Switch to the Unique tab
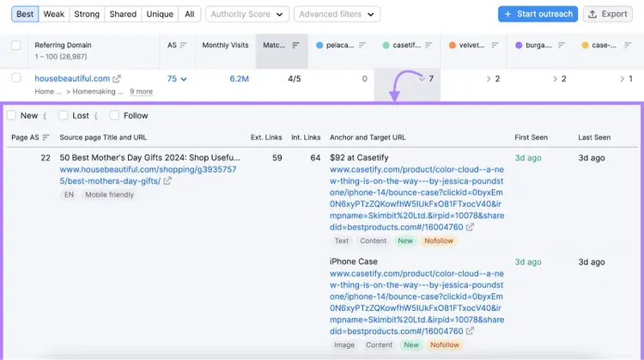Image resolution: width=644 pixels, height=360 pixels. [160, 14]
